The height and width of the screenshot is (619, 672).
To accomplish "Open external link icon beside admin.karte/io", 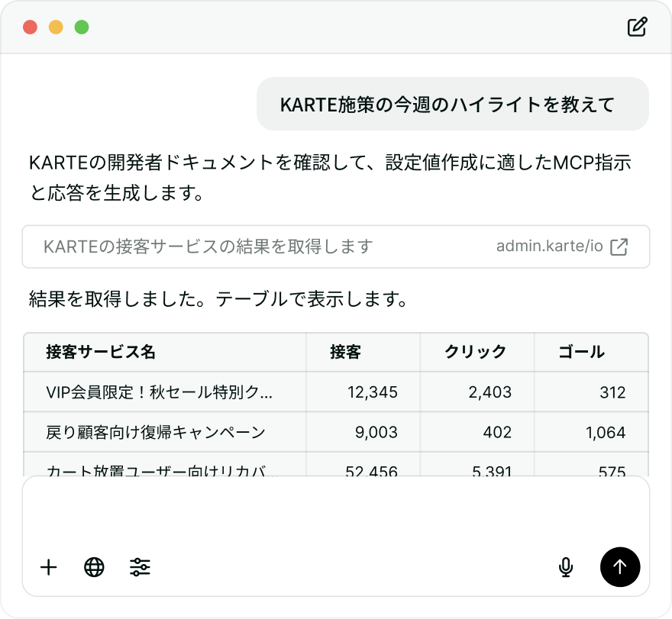I will (x=619, y=247).
